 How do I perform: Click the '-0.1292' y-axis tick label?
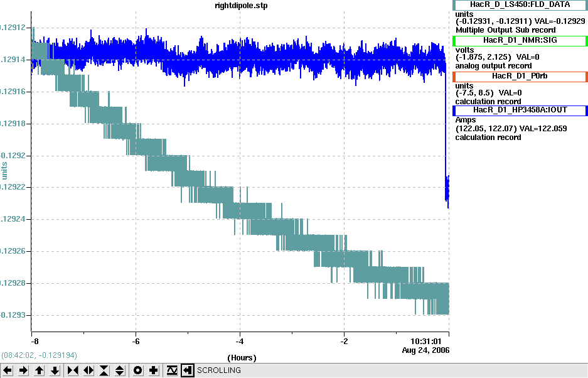coord(13,155)
